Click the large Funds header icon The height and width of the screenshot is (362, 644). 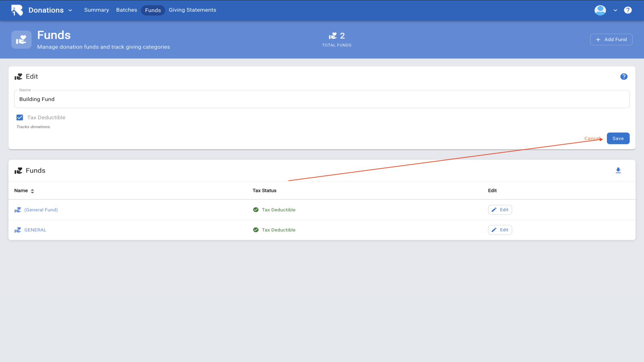click(x=21, y=40)
